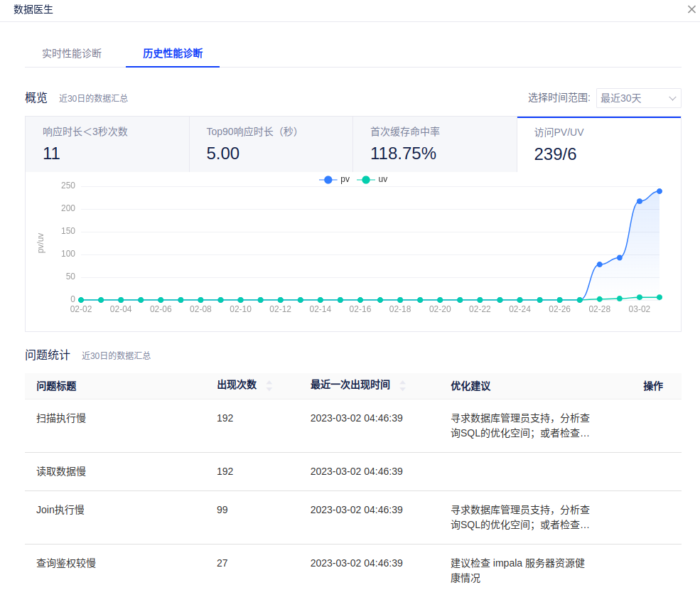Screen dimensions: 700x590
Task: Select the 历史性能诊断 tab
Action: click(x=173, y=53)
